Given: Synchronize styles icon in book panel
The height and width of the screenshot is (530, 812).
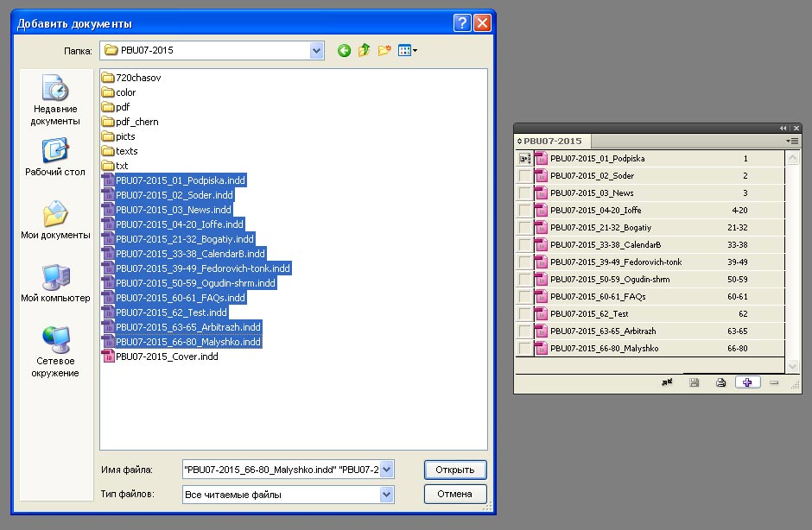Looking at the screenshot, I should (667, 382).
